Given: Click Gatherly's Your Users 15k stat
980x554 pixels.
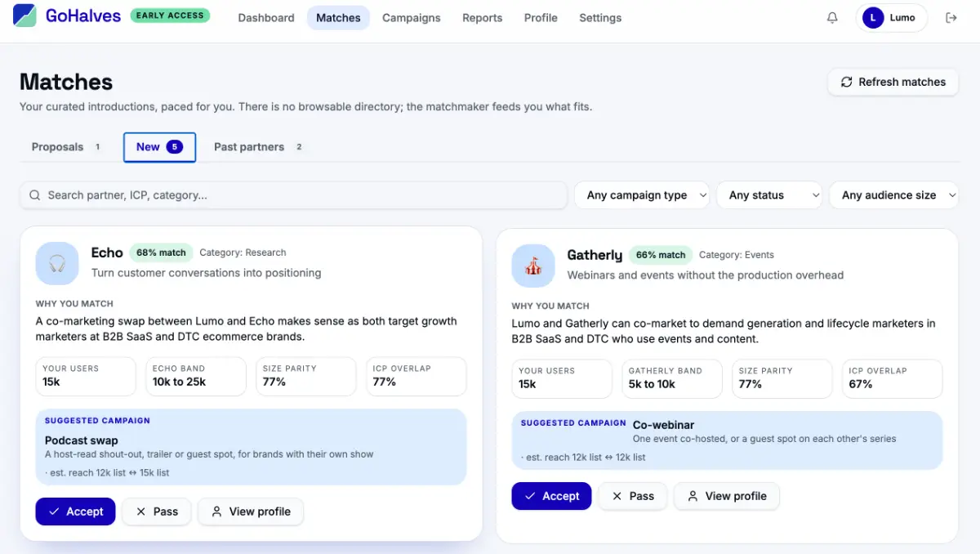Looking at the screenshot, I should tap(562, 379).
